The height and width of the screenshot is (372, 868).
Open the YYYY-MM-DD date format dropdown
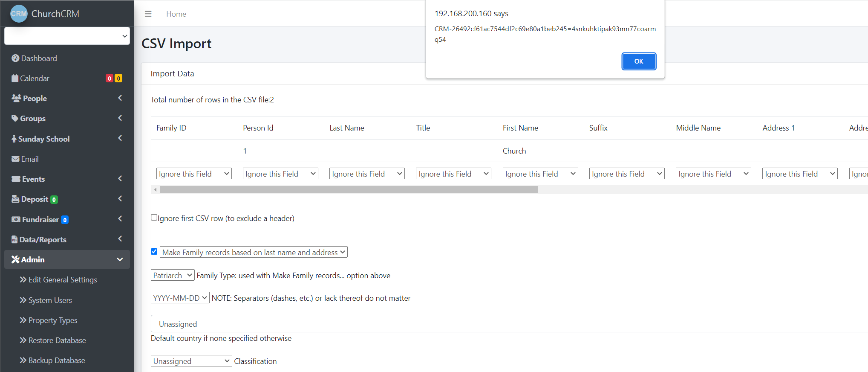pos(180,298)
